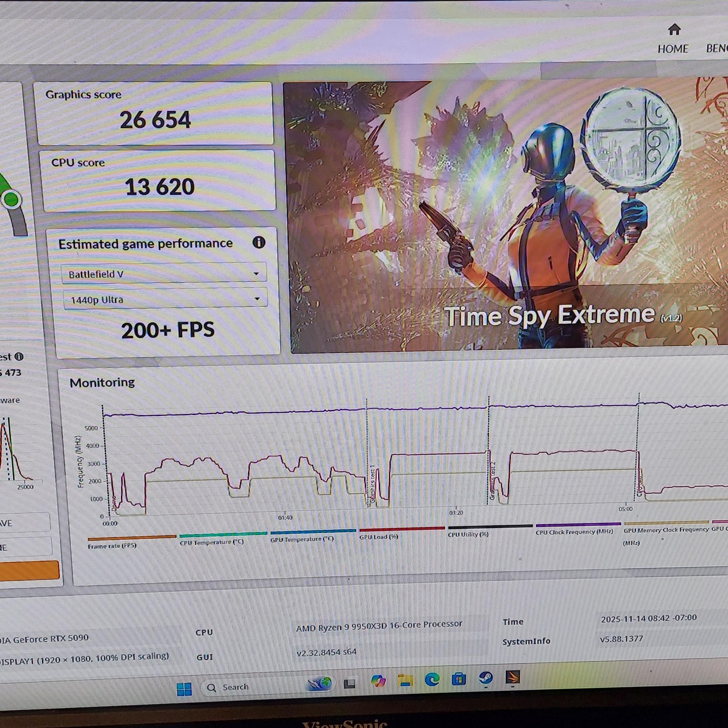The height and width of the screenshot is (728, 728).
Task: Open the 1440p Ultra resolution dropdown
Action: [x=165, y=299]
